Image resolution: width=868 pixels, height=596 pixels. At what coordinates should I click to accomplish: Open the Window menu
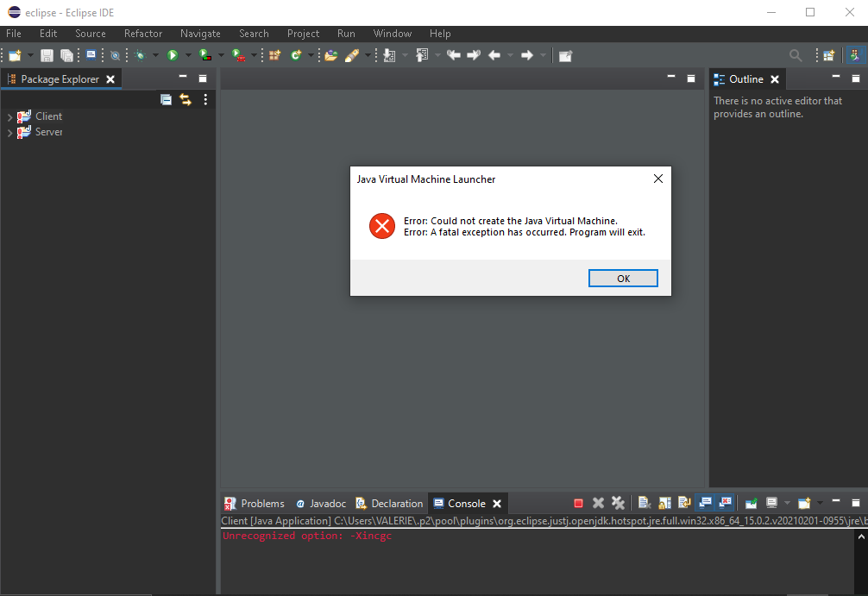(393, 34)
